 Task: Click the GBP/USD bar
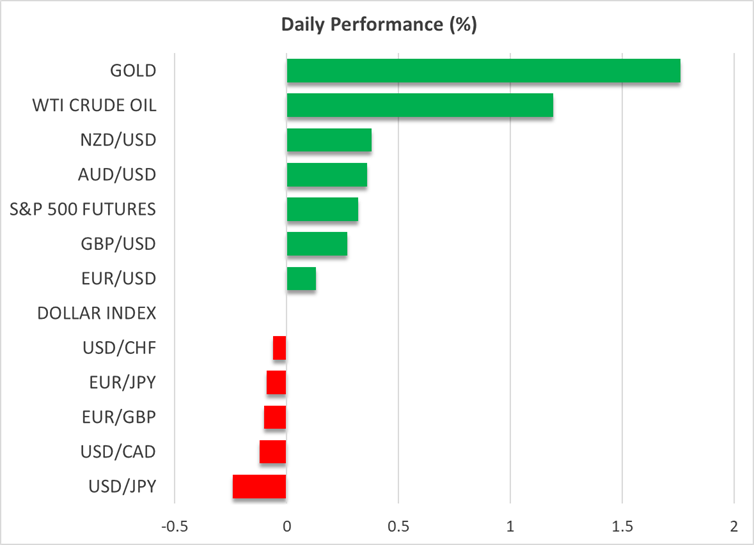coord(316,244)
